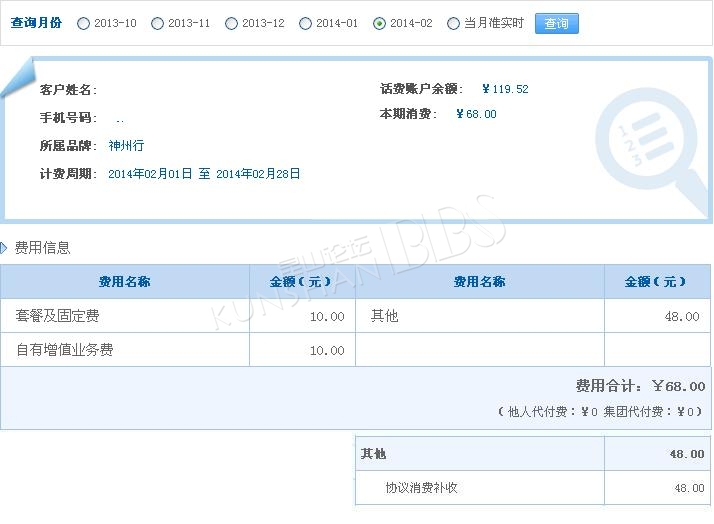Click the 费用合计 ￥68.00 total
Image resolution: width=714 pixels, height=524 pixels.
(640, 386)
